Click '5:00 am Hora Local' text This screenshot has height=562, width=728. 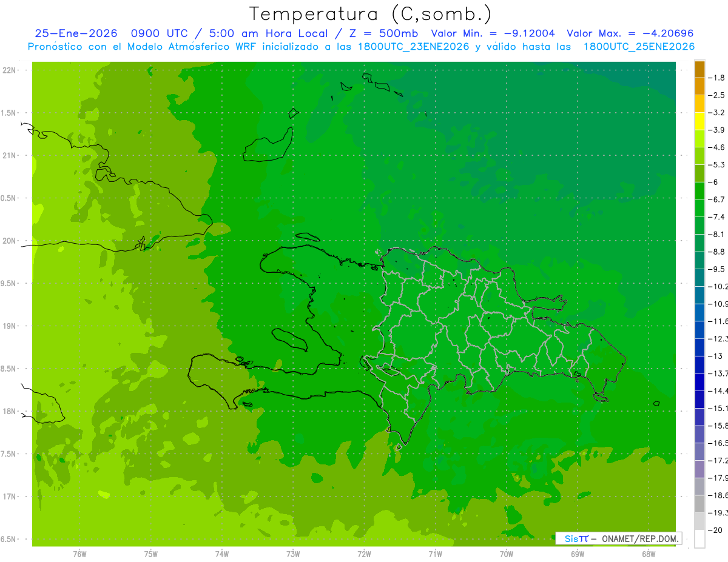269,33
